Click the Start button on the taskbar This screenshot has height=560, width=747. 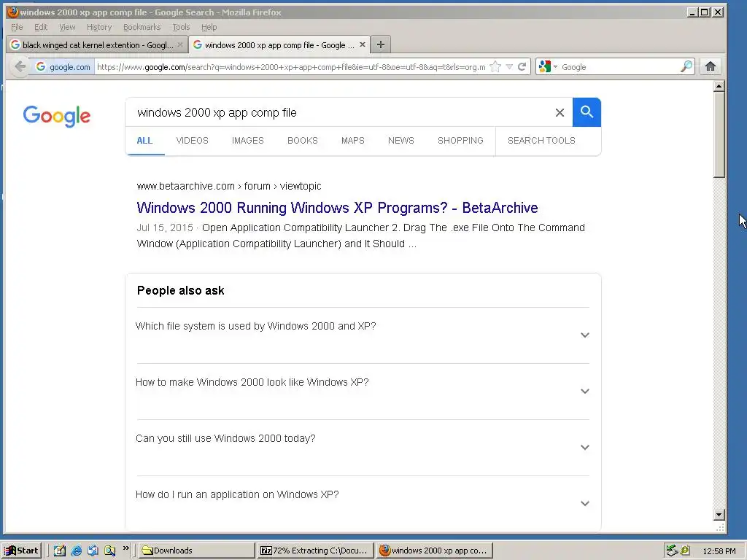coord(21,551)
